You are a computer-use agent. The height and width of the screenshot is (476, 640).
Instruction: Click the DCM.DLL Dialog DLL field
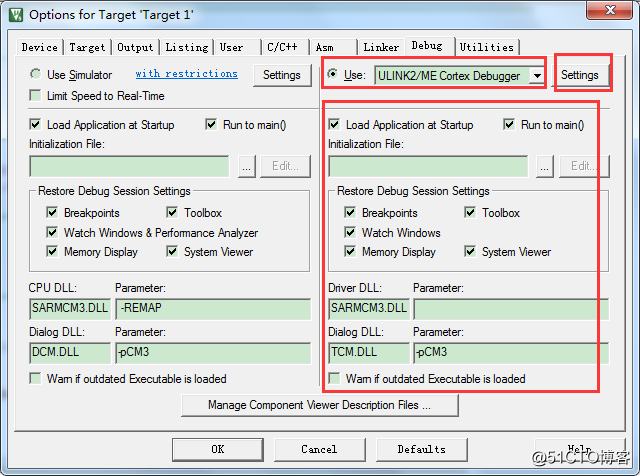(x=70, y=353)
